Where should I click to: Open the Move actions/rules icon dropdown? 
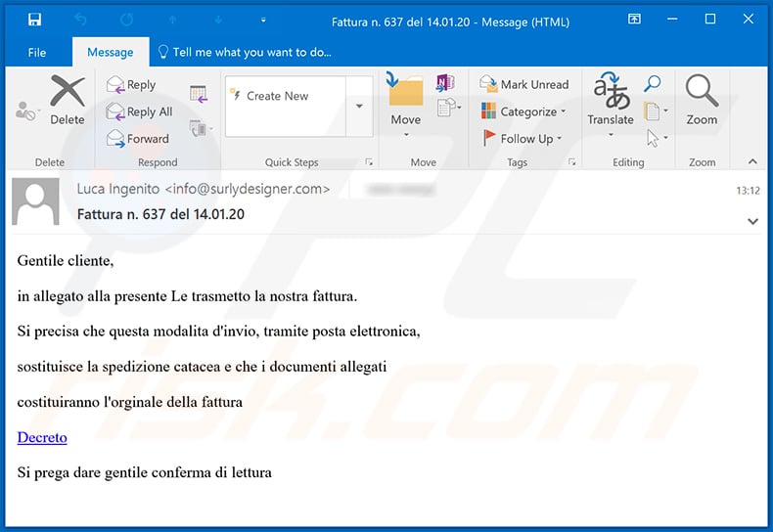click(448, 108)
